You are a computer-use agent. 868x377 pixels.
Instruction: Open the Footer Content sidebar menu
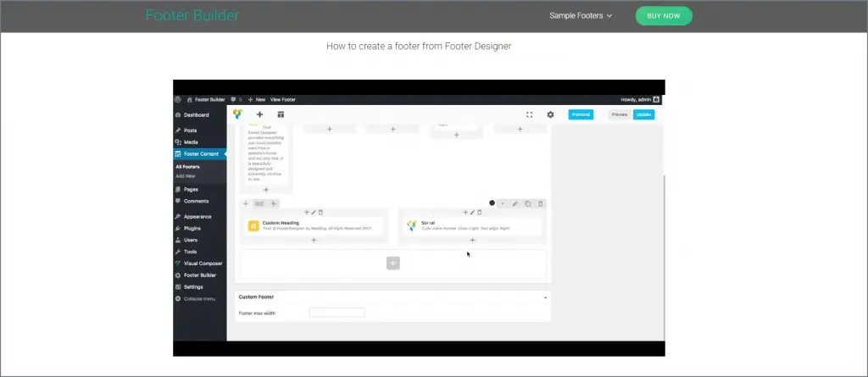pos(200,154)
